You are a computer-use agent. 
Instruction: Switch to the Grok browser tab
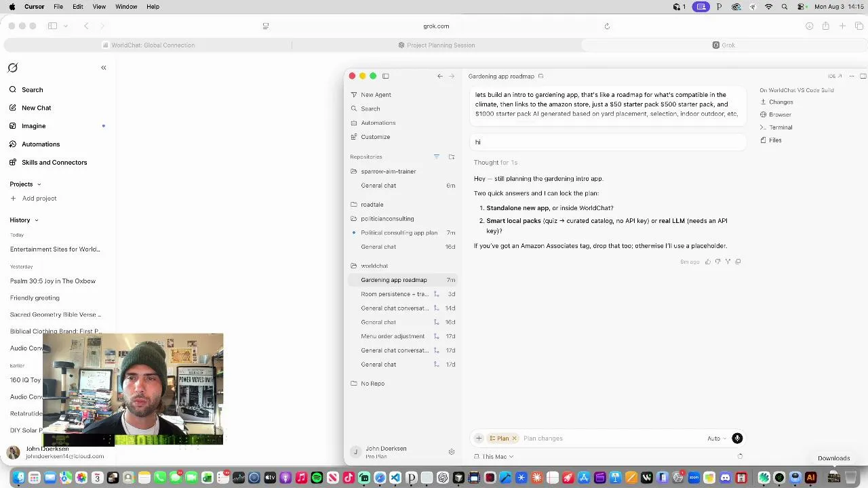(724, 45)
